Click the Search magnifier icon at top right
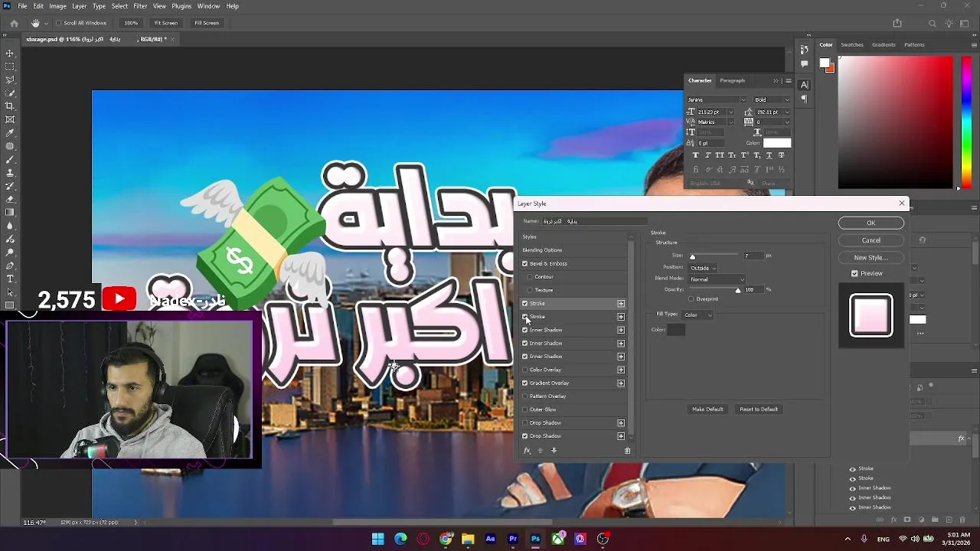 (x=932, y=23)
